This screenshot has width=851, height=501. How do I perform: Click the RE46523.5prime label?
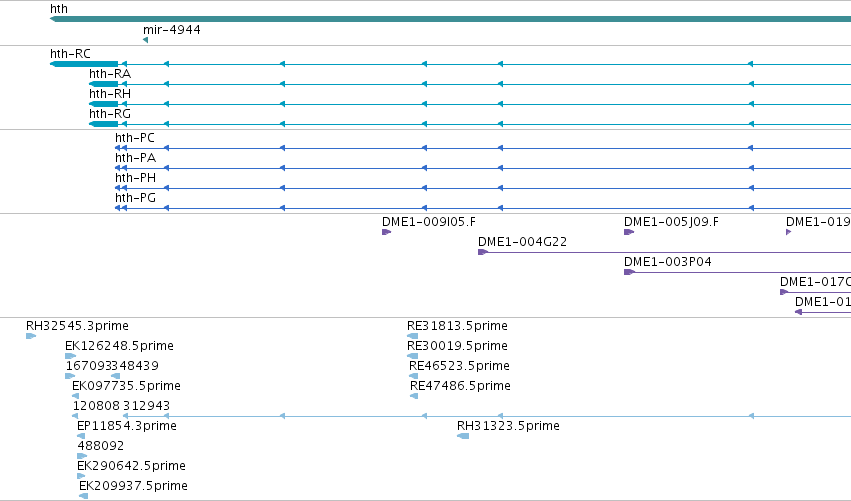pos(459,366)
